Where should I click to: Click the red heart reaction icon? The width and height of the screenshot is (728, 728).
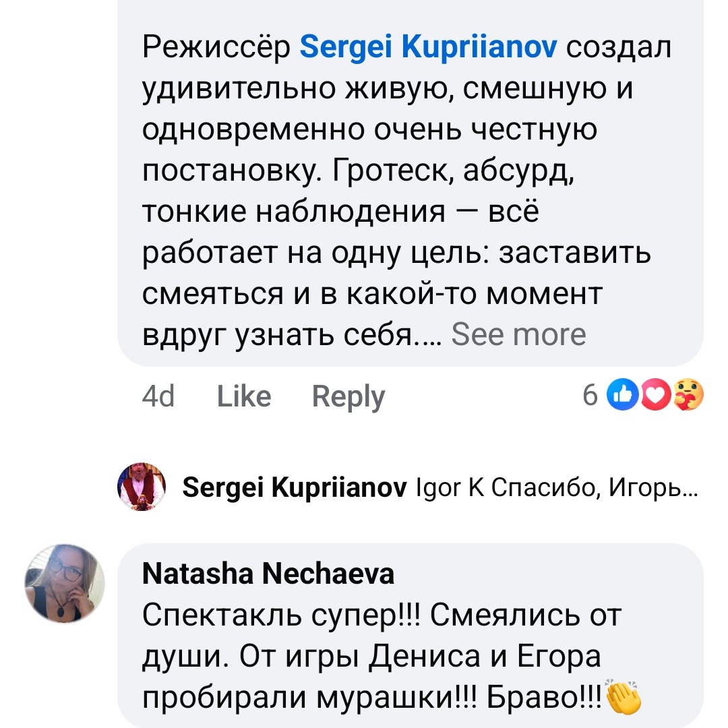point(655,396)
